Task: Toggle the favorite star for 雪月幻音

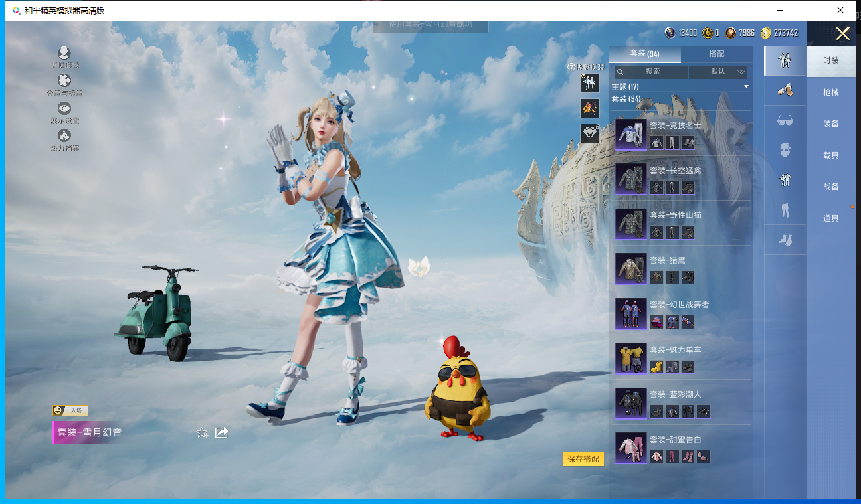Action: (202, 433)
